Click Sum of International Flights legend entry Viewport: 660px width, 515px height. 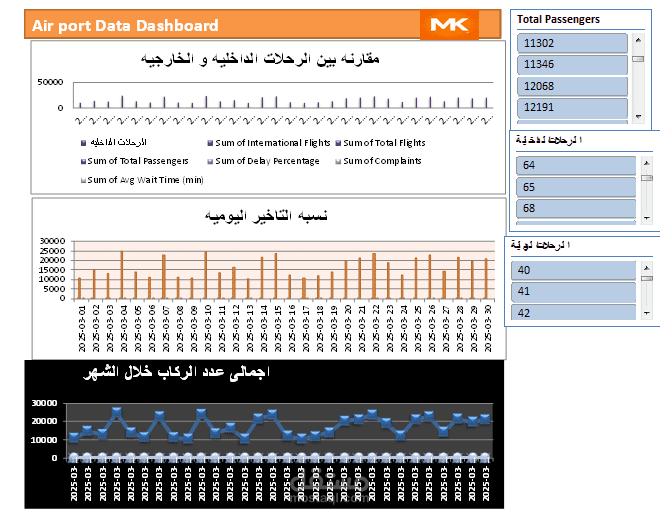(x=269, y=143)
